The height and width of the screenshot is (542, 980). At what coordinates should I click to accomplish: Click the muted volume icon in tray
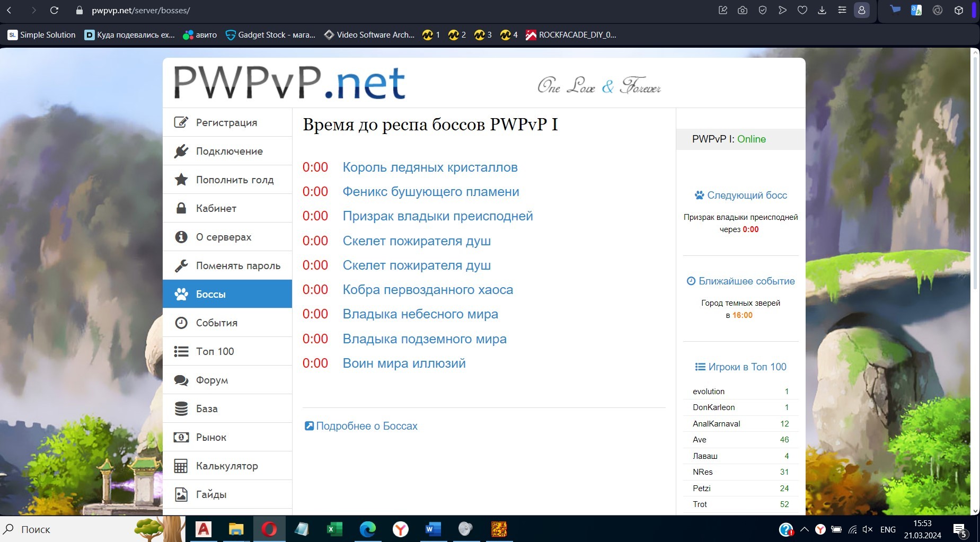(868, 529)
